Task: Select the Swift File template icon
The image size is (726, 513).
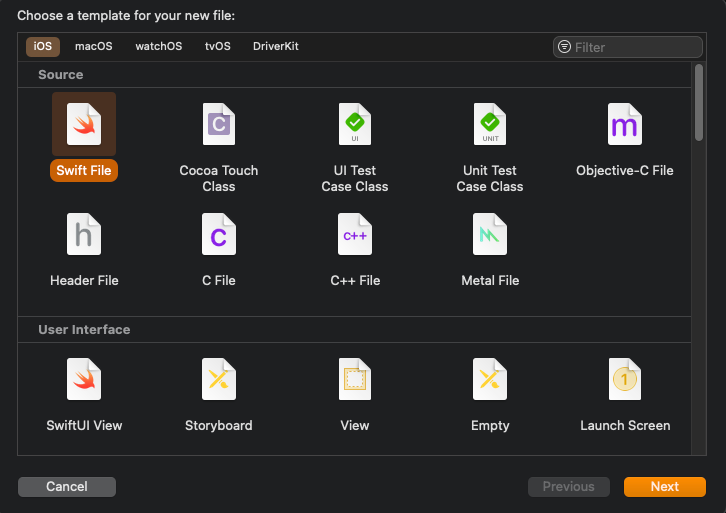Action: [x=84, y=124]
